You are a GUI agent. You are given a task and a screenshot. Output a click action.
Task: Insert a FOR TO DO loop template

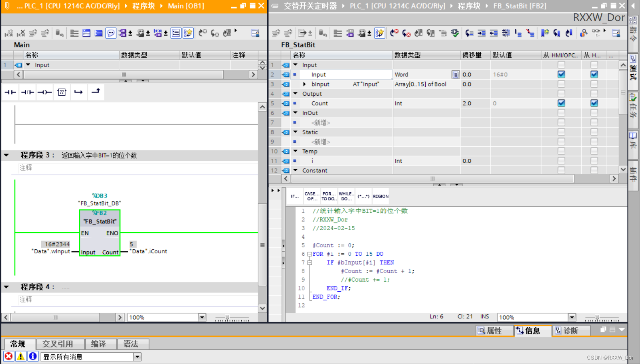point(329,196)
